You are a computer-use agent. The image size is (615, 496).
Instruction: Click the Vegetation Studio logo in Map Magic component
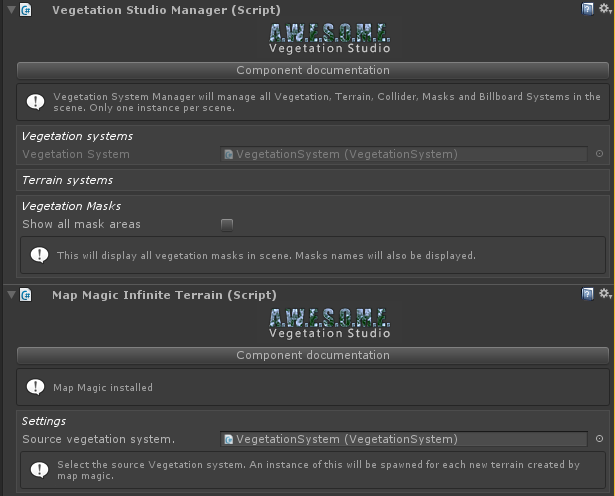click(x=329, y=323)
